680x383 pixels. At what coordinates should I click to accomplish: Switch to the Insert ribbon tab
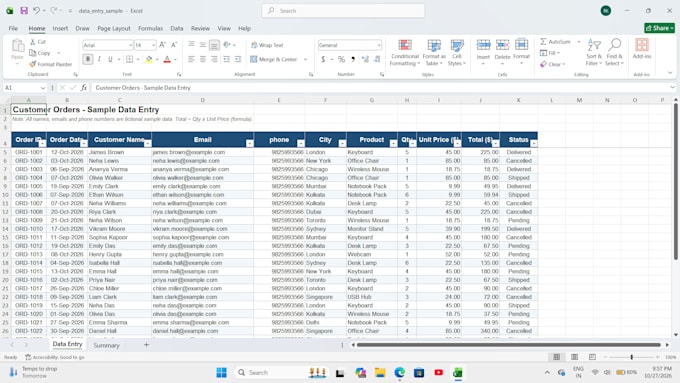[60, 28]
